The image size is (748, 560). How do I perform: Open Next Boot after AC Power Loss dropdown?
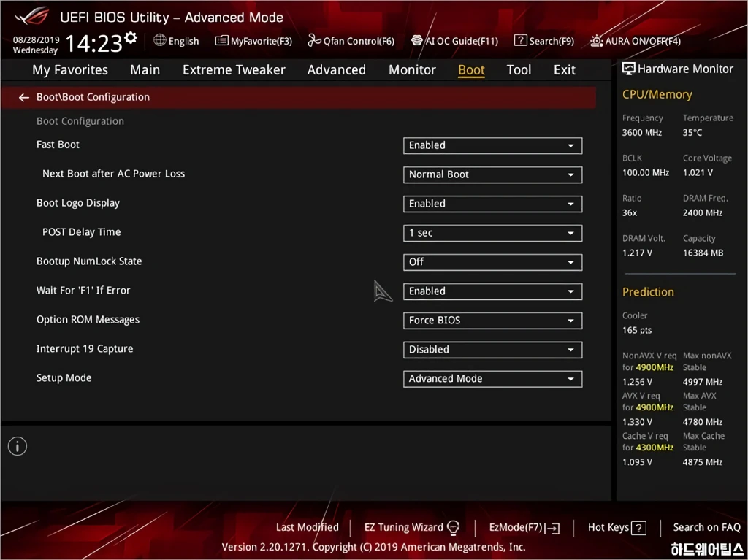492,174
